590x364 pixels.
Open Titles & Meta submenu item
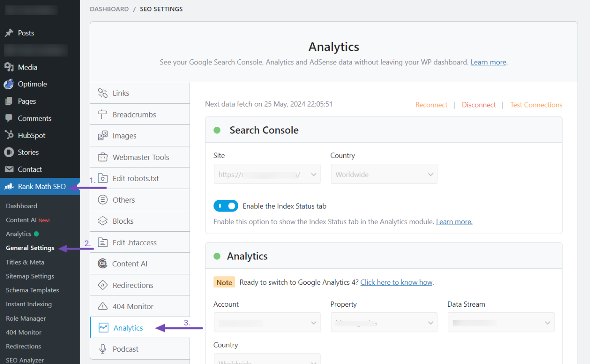click(x=25, y=262)
